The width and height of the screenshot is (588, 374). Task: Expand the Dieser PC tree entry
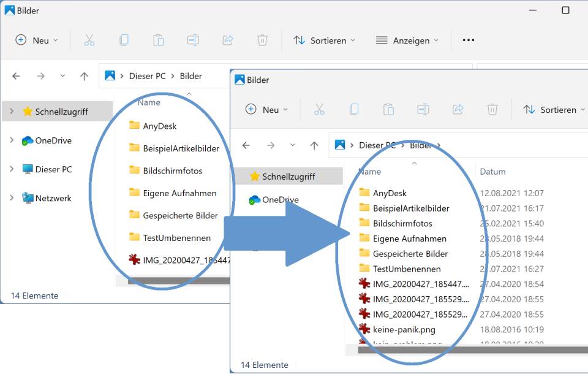click(11, 169)
